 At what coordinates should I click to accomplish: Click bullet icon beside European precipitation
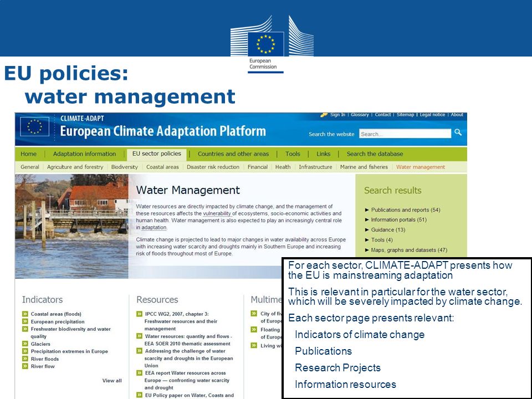click(x=25, y=321)
